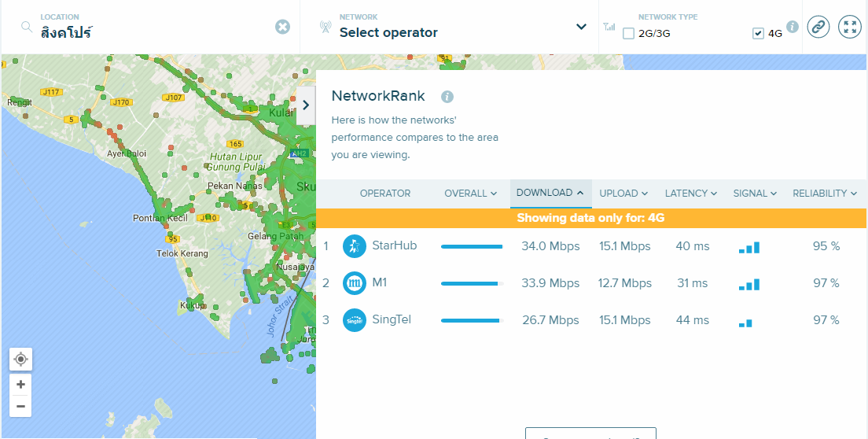Click M1 signal strength bars icon
Viewport: 868px width, 439px height.
pyautogui.click(x=749, y=285)
